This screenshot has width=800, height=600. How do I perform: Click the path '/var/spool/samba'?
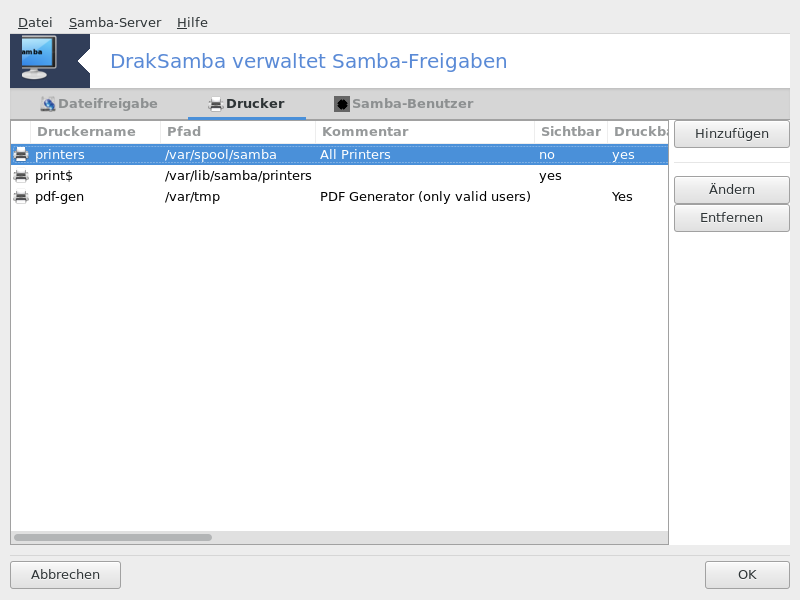221,155
